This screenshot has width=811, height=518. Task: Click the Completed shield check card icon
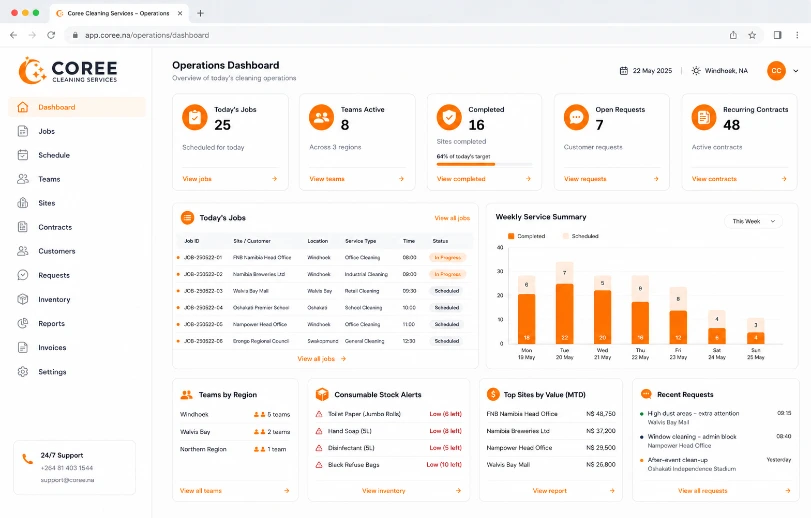click(449, 117)
